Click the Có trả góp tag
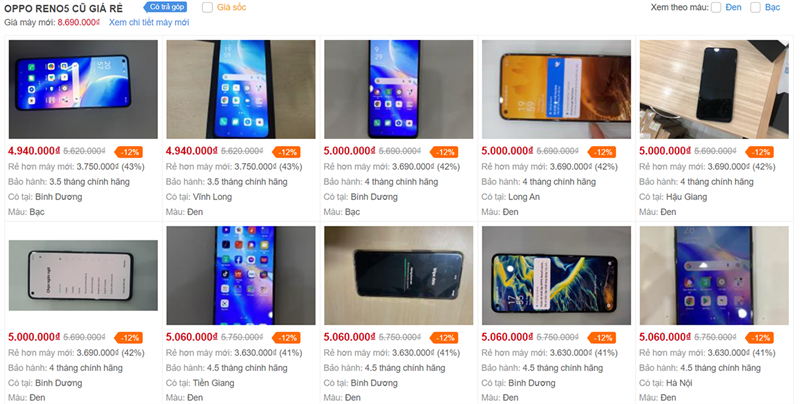The width and height of the screenshot is (800, 404). [165, 7]
